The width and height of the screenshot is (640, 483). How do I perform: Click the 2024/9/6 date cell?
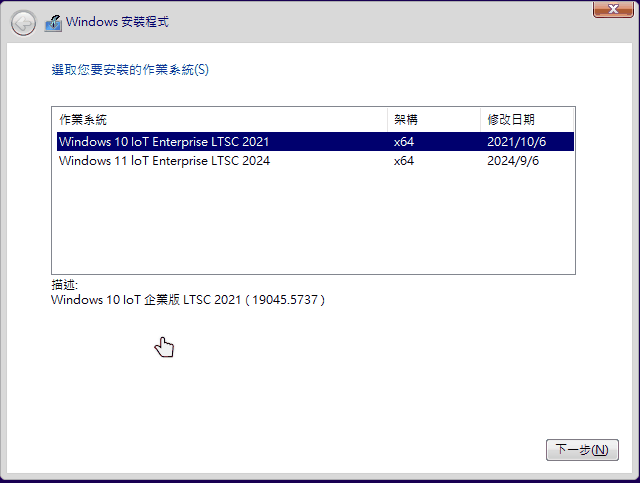coord(513,161)
